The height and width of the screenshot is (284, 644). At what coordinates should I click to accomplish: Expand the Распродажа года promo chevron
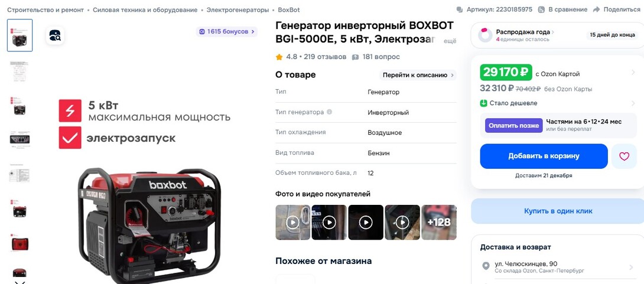point(553,32)
